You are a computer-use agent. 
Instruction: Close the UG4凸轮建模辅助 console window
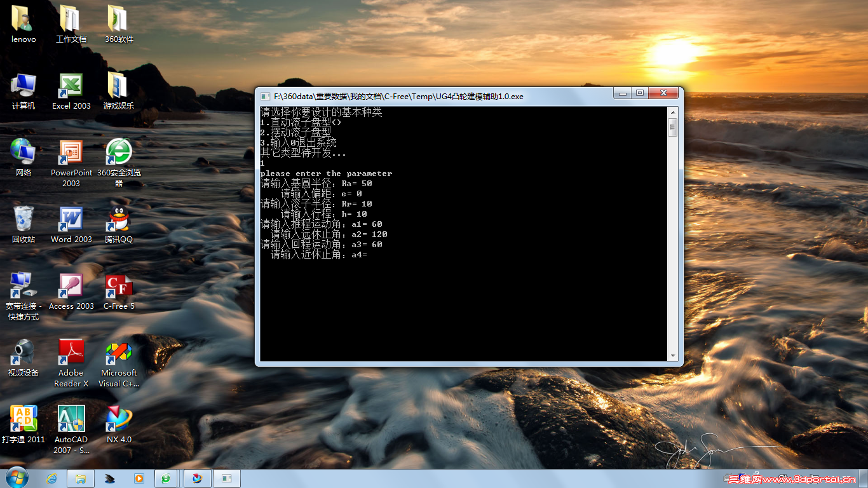663,93
